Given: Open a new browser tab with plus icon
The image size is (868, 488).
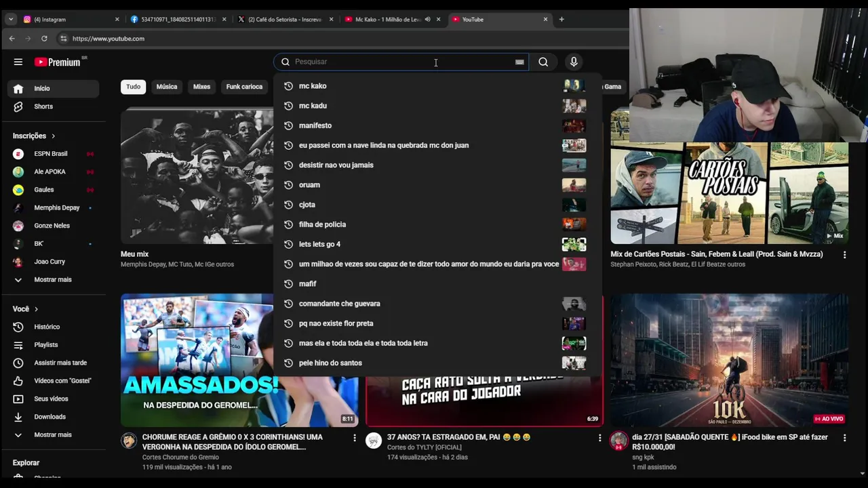Looking at the screenshot, I should click(561, 20).
